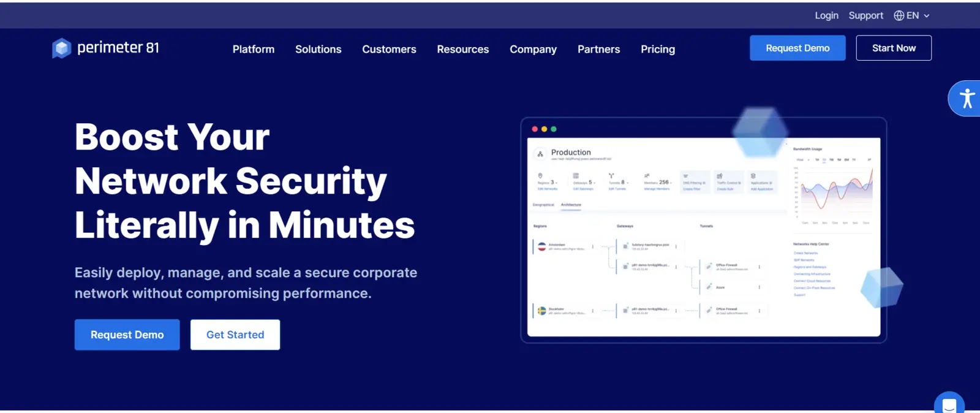Click the Production network icon in dashboard

tap(540, 154)
